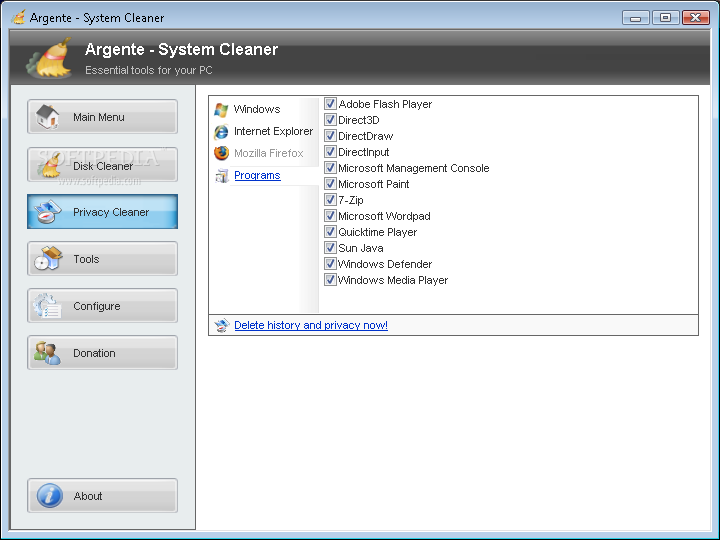Viewport: 720px width, 540px height.
Task: Click the Mozilla Firefox logo icon
Action: point(221,153)
